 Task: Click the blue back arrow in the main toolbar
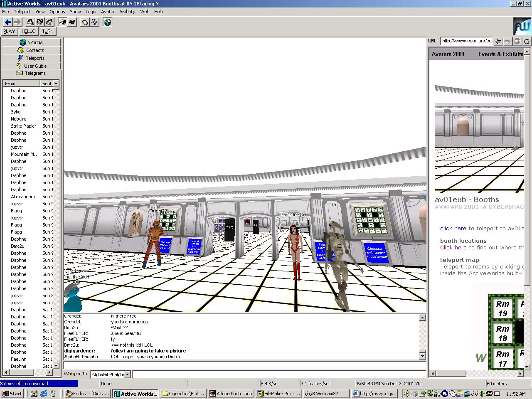coord(7,22)
